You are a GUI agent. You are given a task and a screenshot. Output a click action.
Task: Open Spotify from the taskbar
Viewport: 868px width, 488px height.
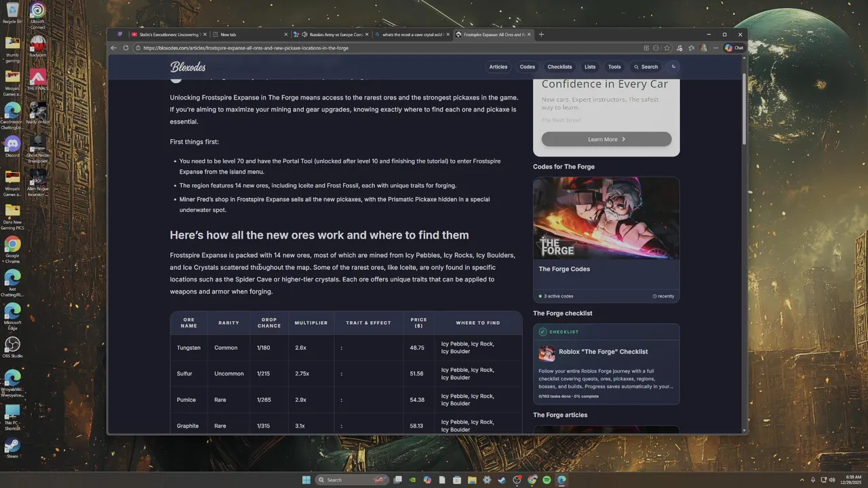tap(547, 480)
